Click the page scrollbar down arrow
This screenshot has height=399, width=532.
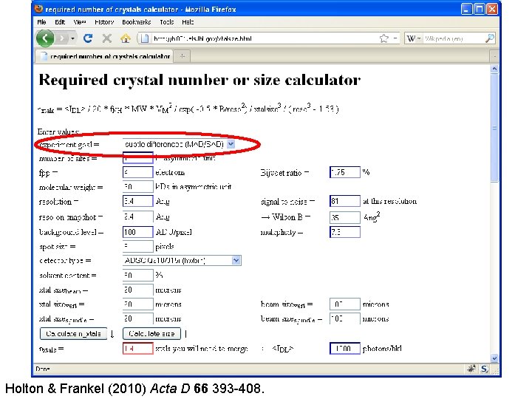pyautogui.click(x=494, y=358)
